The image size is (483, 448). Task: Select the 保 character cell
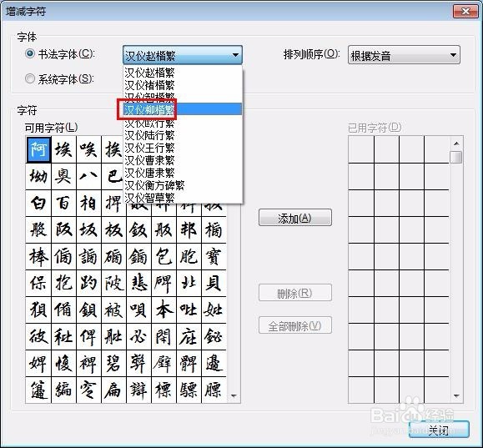(38, 283)
